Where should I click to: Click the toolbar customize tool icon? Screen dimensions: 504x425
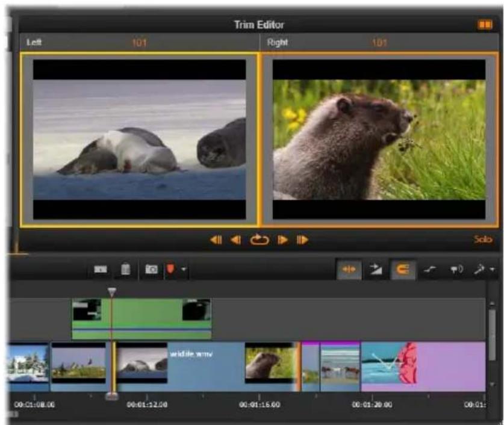tap(479, 269)
